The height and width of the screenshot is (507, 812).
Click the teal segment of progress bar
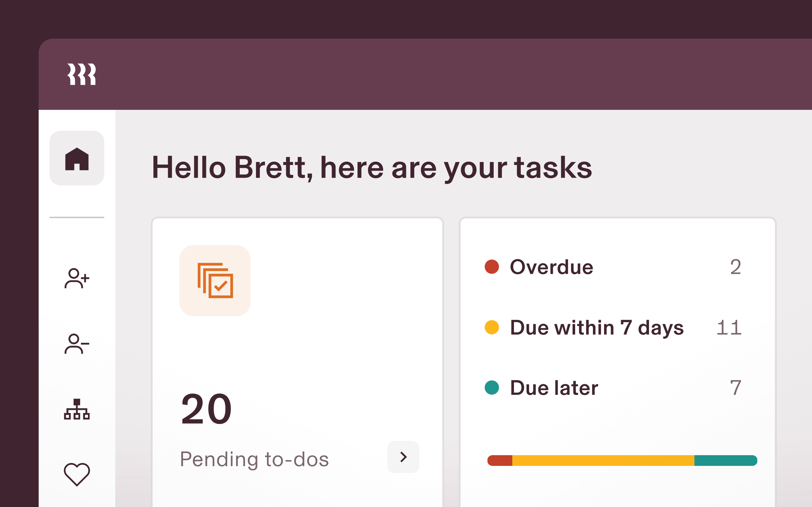pyautogui.click(x=725, y=461)
